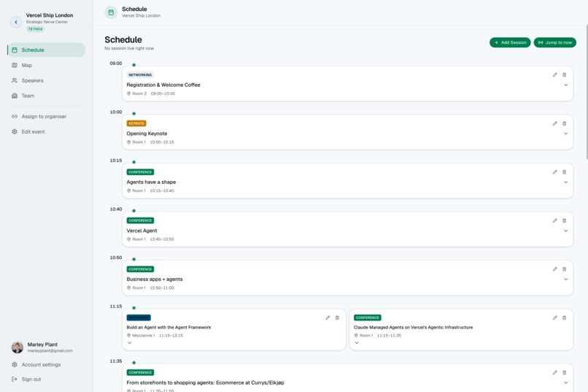Viewport: 588px width, 392px height.
Task: Expand Build an Agent with the Agent Framework
Action: pyautogui.click(x=129, y=343)
